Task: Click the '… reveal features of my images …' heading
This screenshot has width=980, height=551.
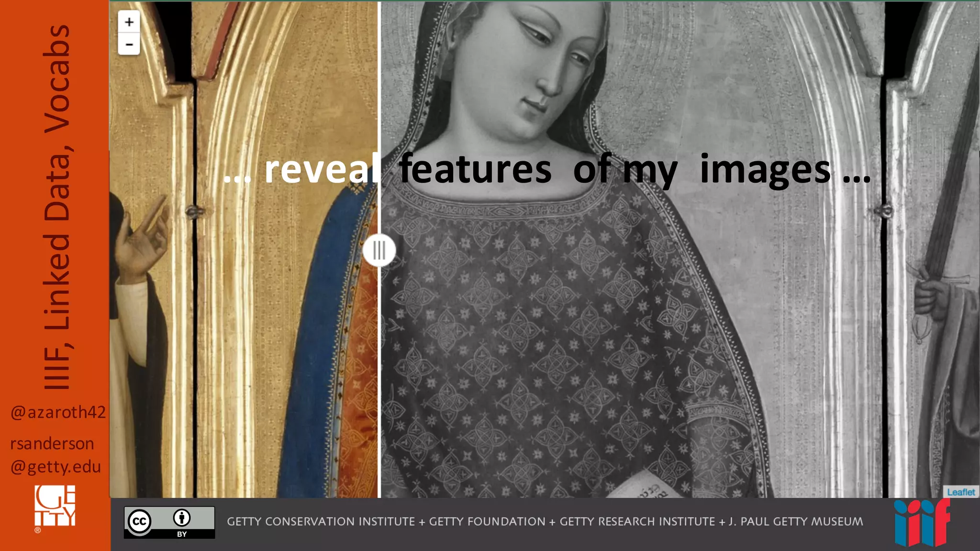Action: [x=546, y=169]
